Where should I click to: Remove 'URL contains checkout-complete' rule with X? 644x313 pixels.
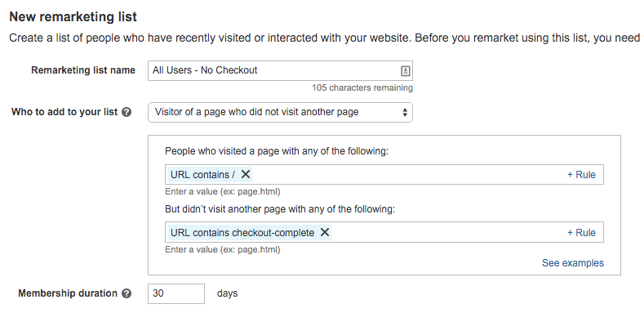point(325,232)
